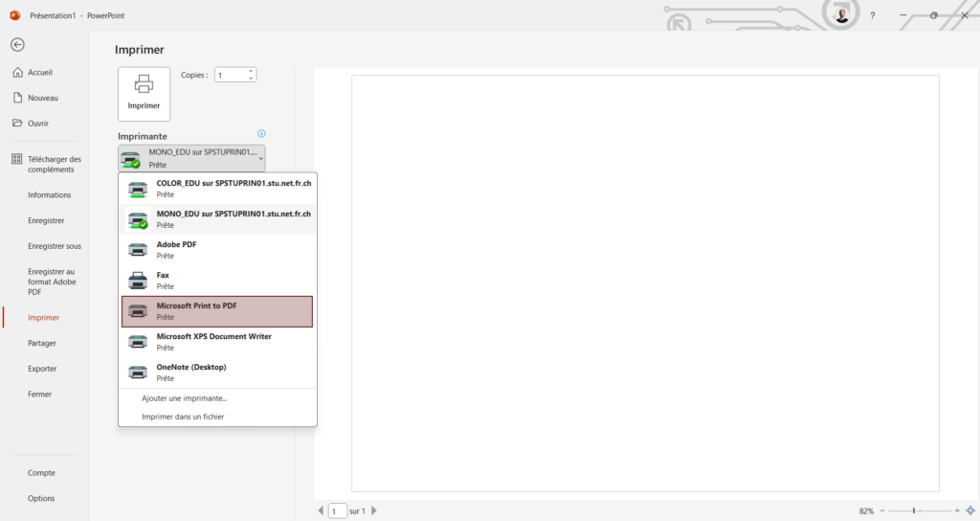Click the Accueil home icon
The image size is (980, 521).
[x=17, y=73]
